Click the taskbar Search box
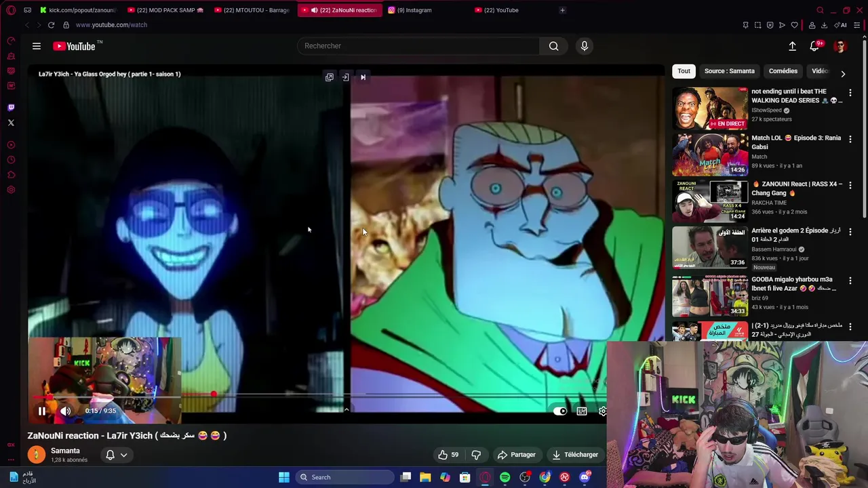 pos(344,477)
